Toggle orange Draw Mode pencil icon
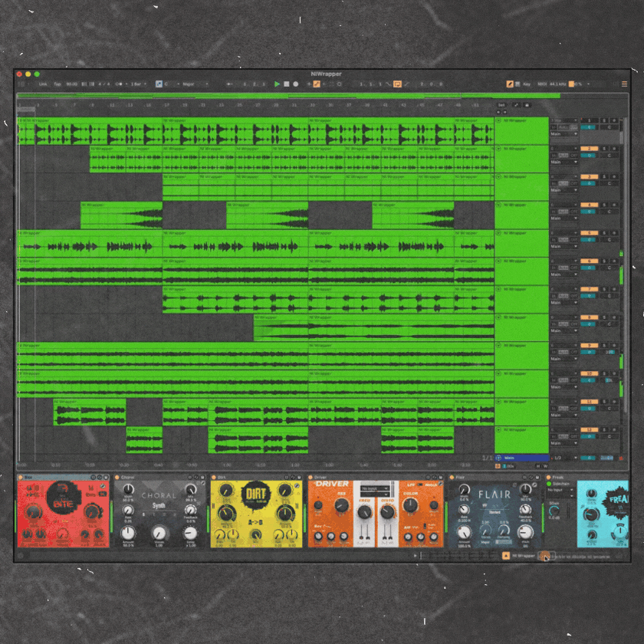Image resolution: width=644 pixels, height=644 pixels. coord(509,84)
